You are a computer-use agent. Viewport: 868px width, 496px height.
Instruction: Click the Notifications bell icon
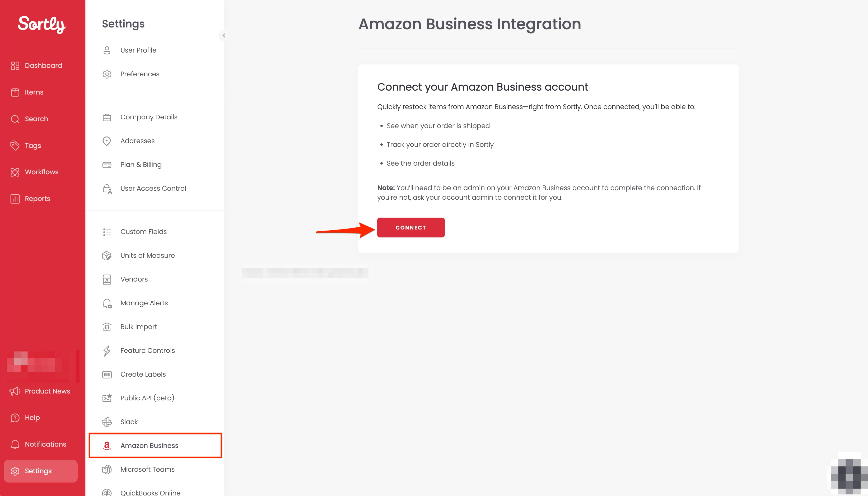point(15,444)
